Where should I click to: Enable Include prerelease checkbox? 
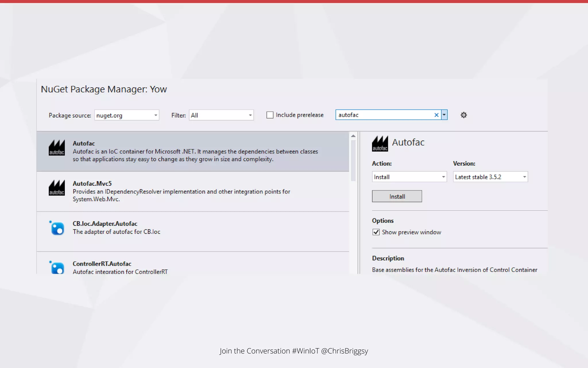tap(270, 115)
